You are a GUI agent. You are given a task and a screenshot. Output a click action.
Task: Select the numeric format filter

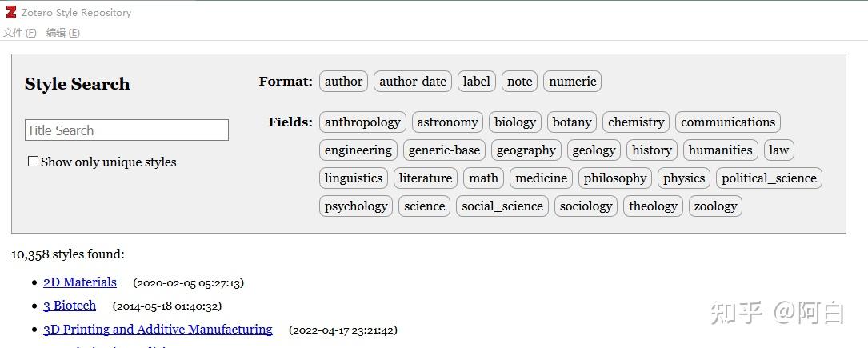(572, 82)
